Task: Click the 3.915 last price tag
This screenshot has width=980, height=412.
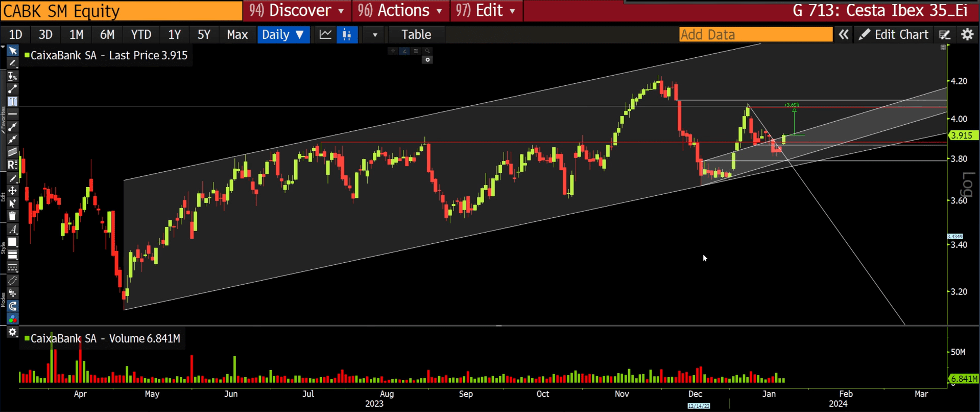Action: tap(963, 135)
